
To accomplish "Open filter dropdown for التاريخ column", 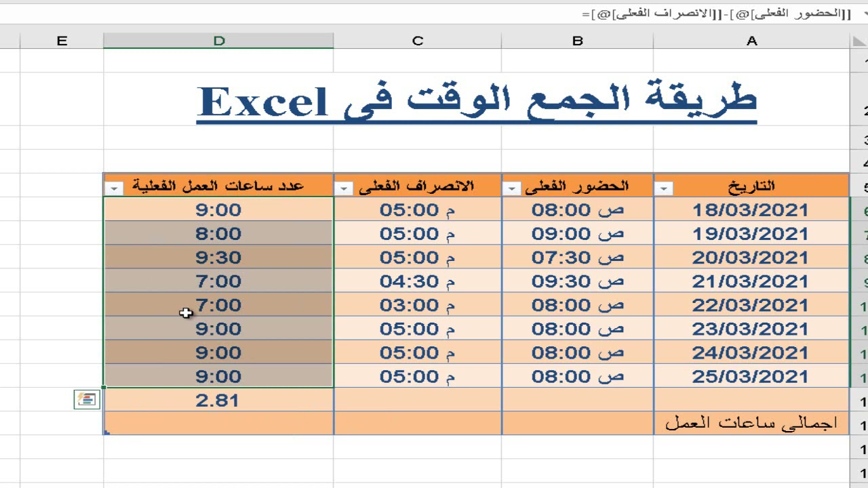I will pos(665,188).
